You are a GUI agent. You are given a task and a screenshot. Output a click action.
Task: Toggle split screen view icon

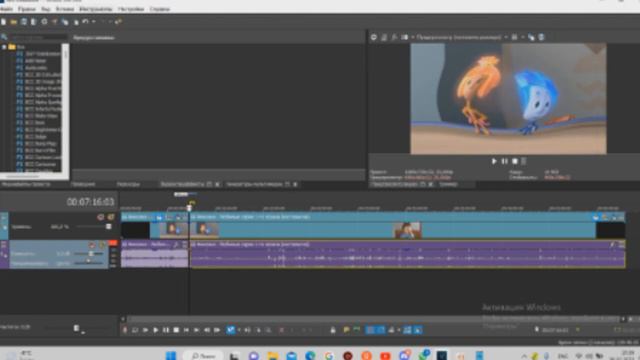[404, 37]
